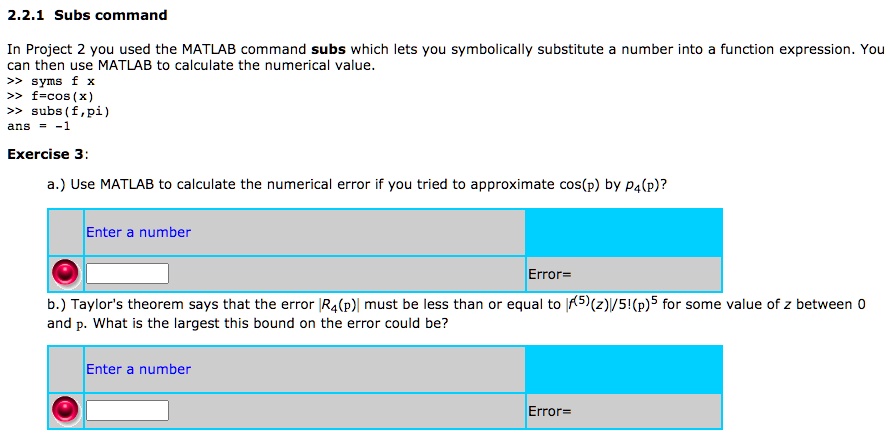
Task: Click the 'ans = -1' output line
Action: coord(39,126)
